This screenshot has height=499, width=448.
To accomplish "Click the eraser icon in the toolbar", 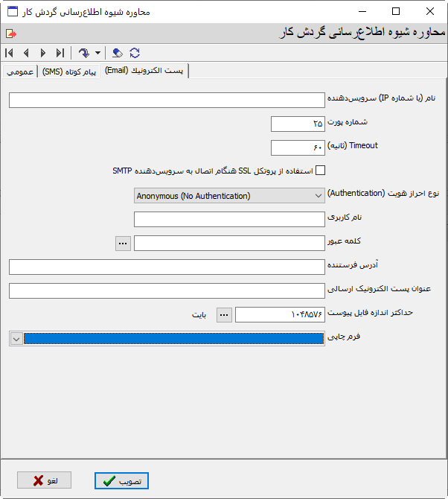I will click(118, 53).
